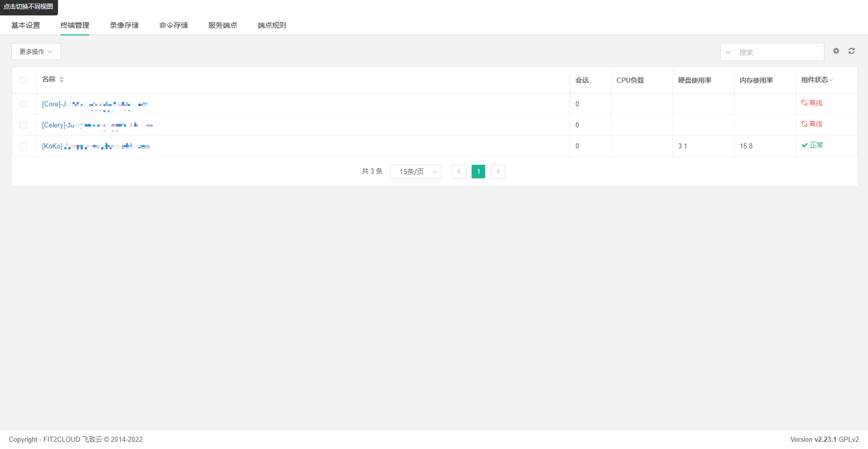
Task: Click the 正常 status text
Action: coord(816,145)
